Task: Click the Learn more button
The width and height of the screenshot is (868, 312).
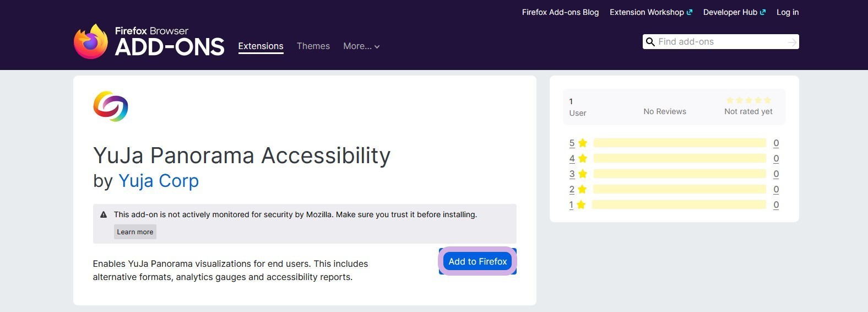Action: (135, 232)
